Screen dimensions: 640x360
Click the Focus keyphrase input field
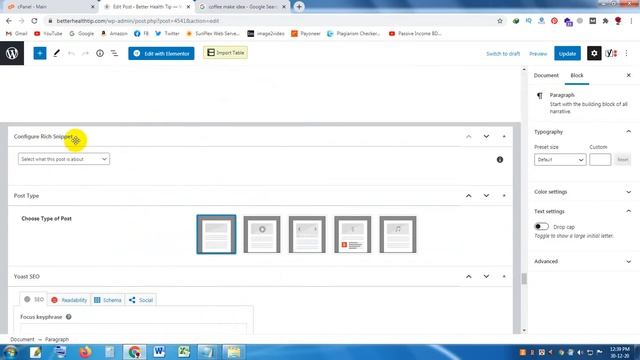(134, 329)
